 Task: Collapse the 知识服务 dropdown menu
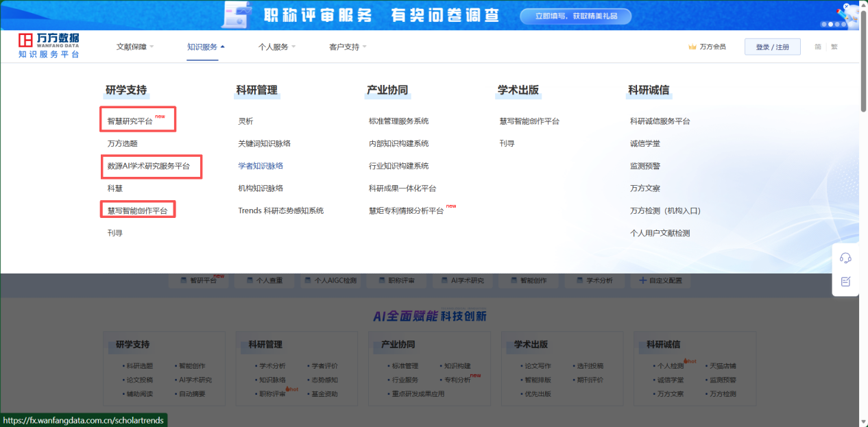tap(206, 47)
